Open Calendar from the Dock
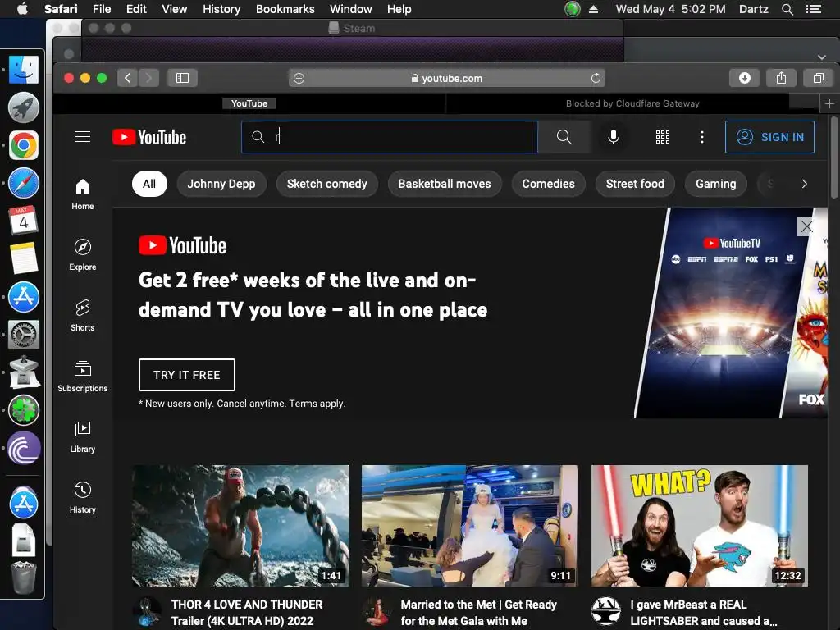The width and height of the screenshot is (840, 630). 24,221
